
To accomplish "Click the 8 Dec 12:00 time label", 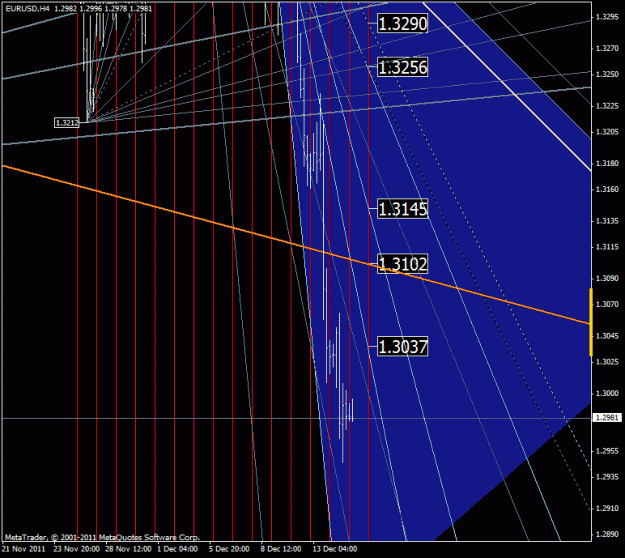I will pos(281,549).
